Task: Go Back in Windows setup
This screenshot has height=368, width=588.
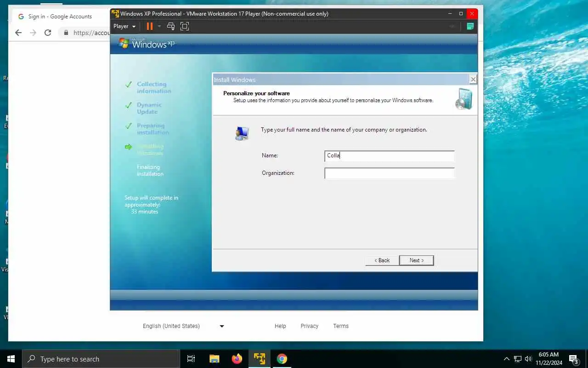Action: (x=382, y=260)
